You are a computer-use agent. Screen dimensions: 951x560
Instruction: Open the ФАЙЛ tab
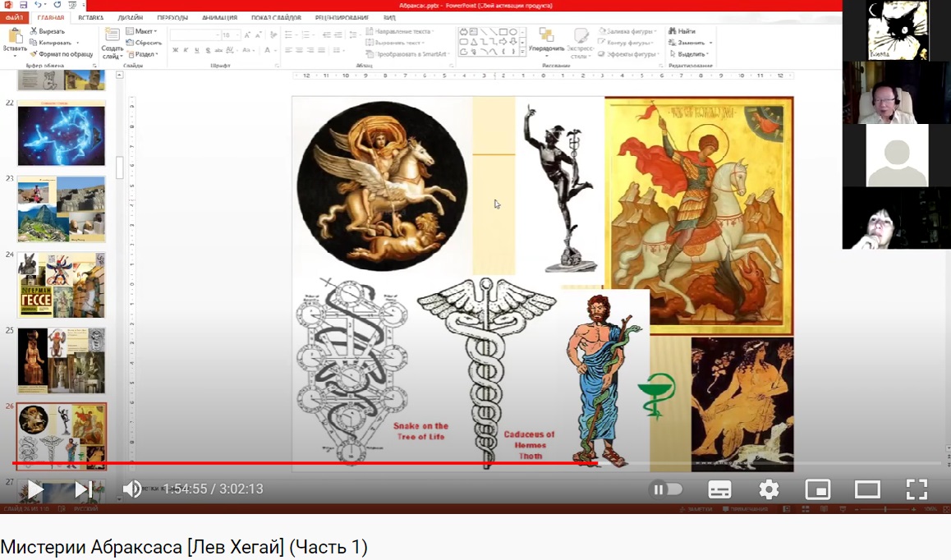pos(13,17)
